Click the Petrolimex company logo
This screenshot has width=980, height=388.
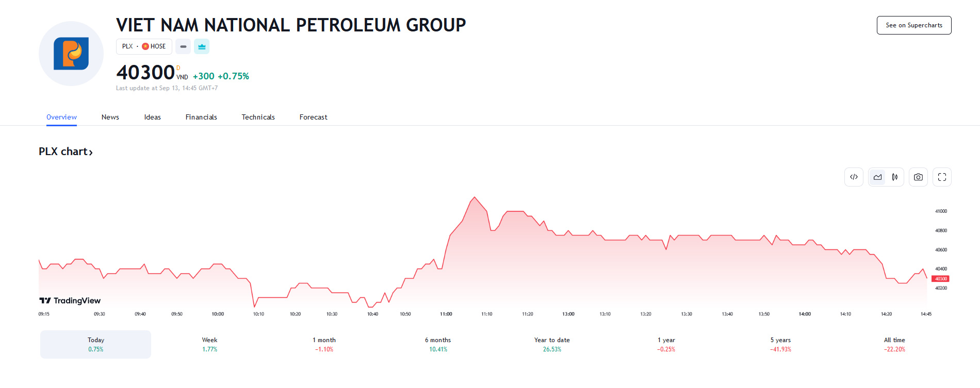71,54
